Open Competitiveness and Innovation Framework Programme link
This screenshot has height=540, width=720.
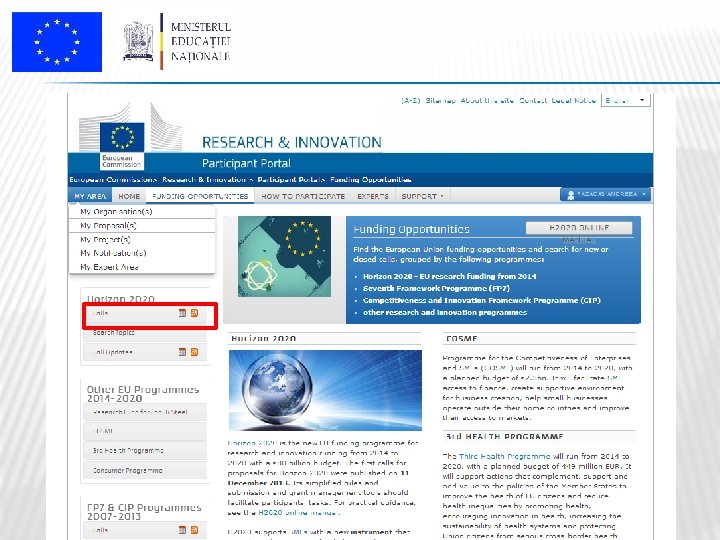(482, 300)
